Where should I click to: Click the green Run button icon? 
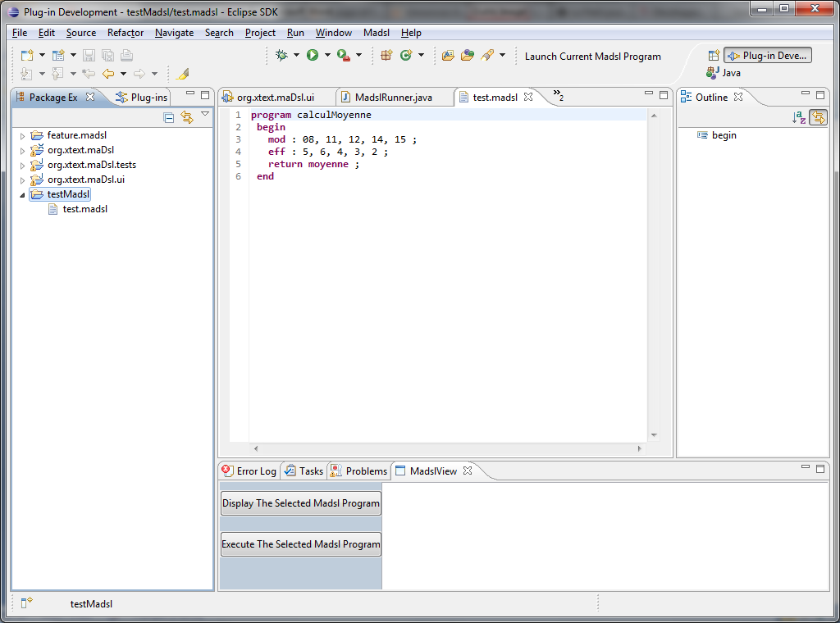coord(313,56)
